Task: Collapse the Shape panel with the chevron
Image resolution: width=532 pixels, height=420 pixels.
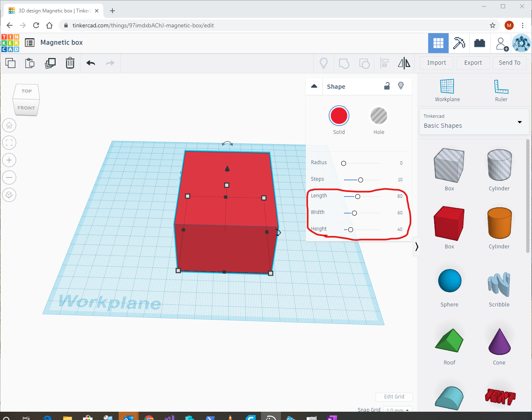Action: tap(314, 86)
